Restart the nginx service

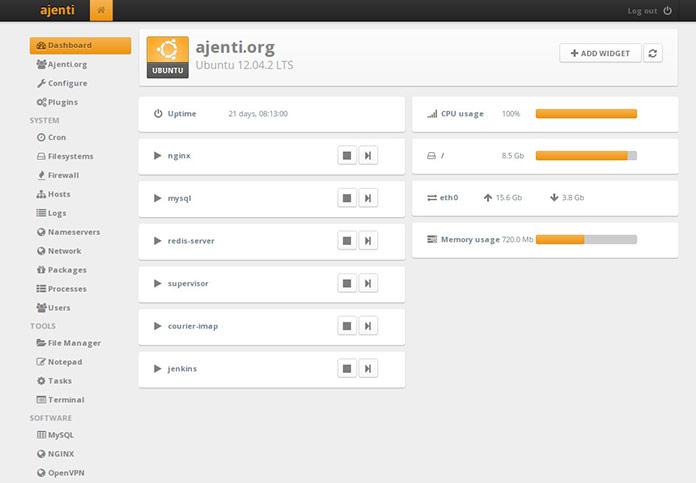[x=368, y=155]
